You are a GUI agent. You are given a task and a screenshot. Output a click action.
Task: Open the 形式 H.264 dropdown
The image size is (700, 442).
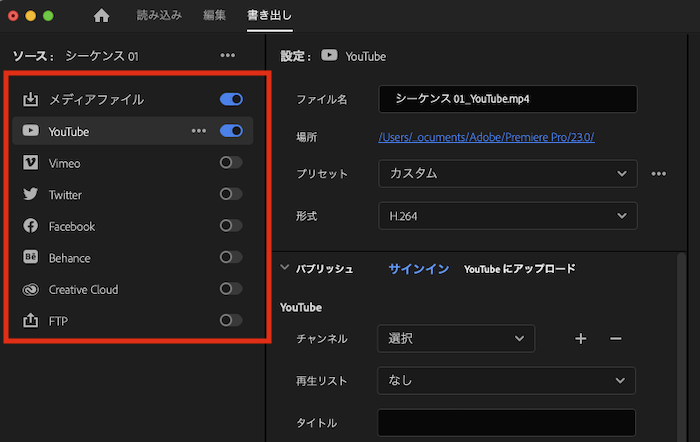pyautogui.click(x=508, y=216)
